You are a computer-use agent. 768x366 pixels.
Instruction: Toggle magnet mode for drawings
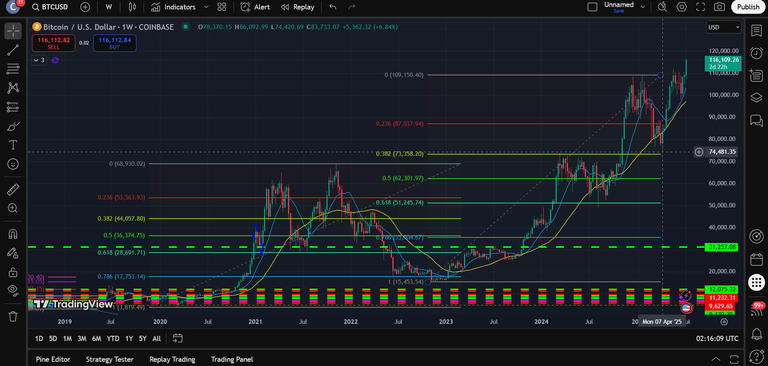[13, 233]
